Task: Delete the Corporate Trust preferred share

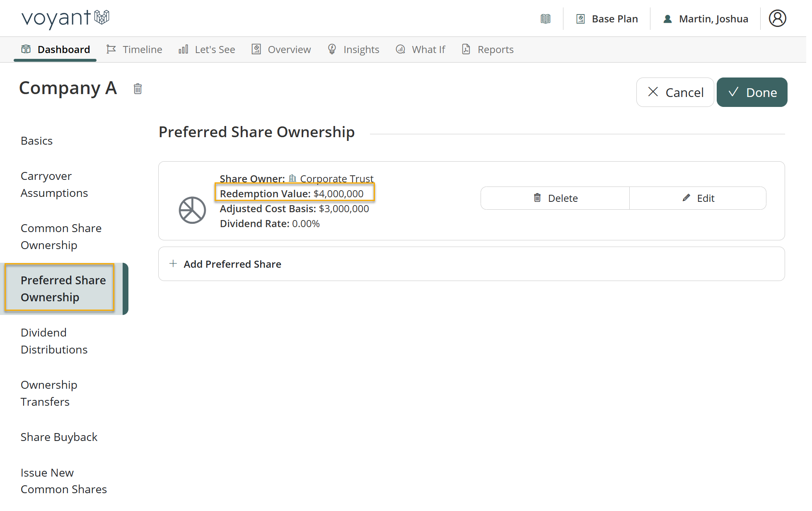Action: (555, 198)
